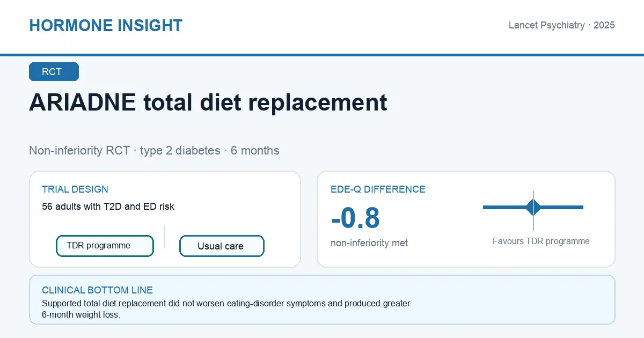
Task: Click the 56 adults with T2D text
Action: click(x=108, y=206)
